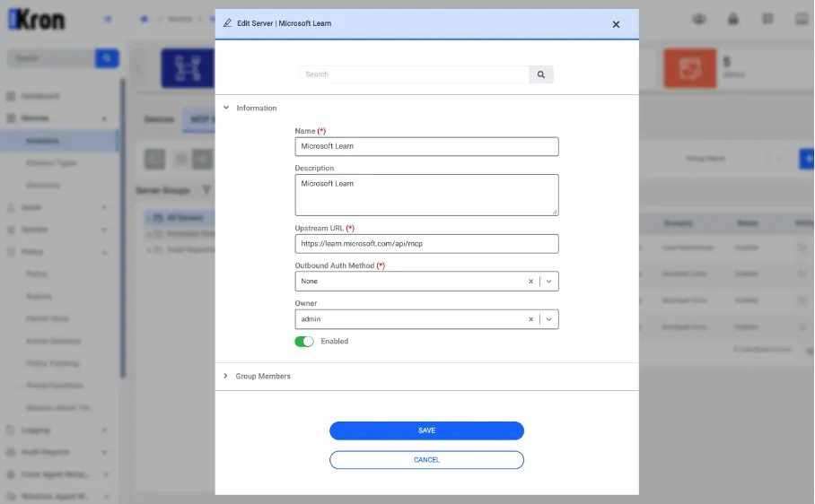
Task: Click inside the Description text area
Action: (x=426, y=195)
